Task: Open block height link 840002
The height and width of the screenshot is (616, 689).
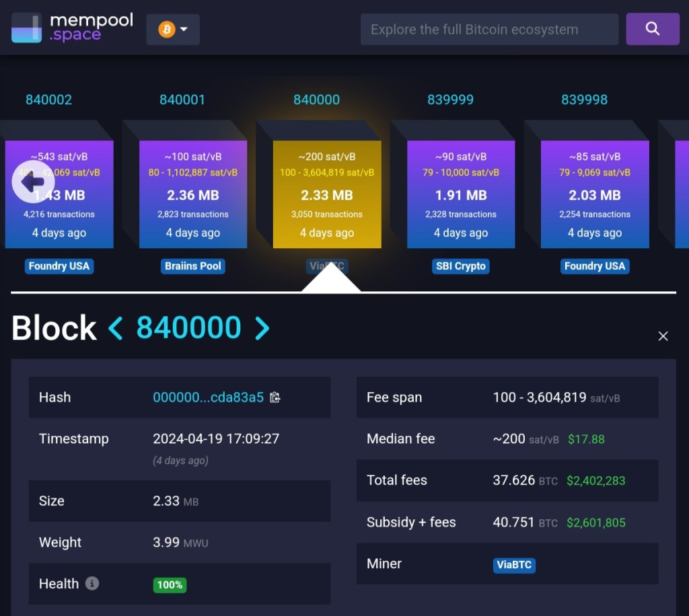Action: pos(48,100)
